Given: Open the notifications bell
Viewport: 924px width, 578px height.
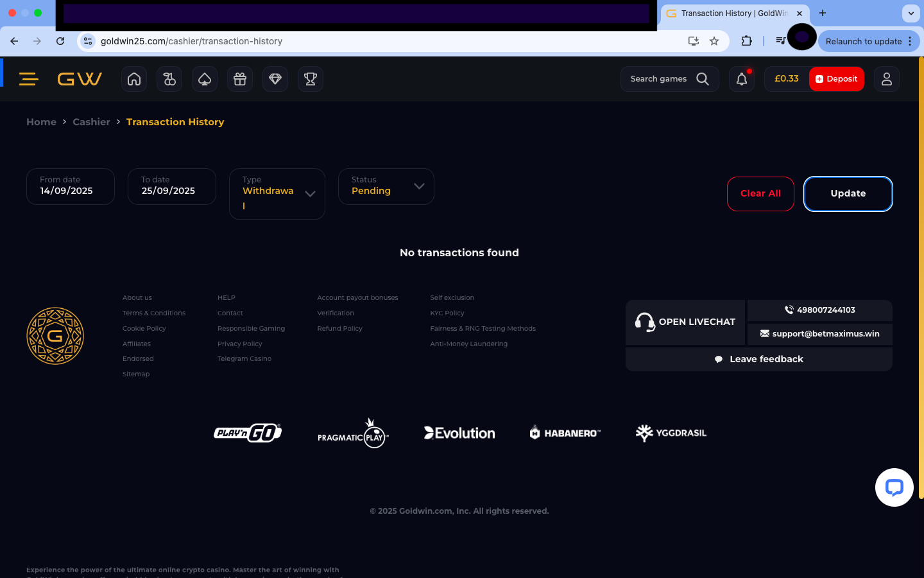Looking at the screenshot, I should click(x=742, y=79).
